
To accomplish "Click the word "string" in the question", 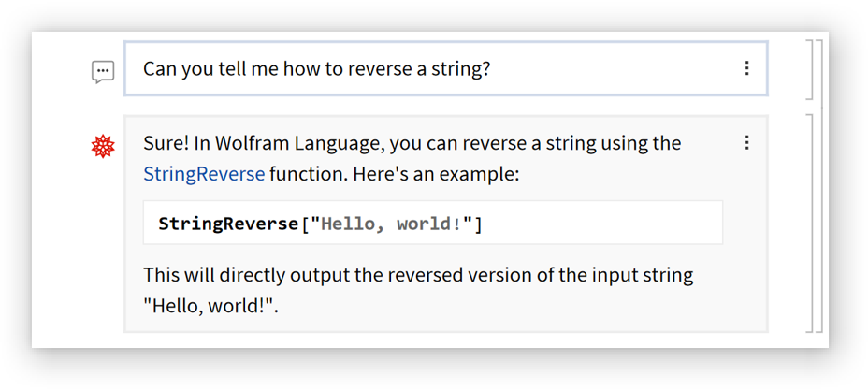I will 455,69.
